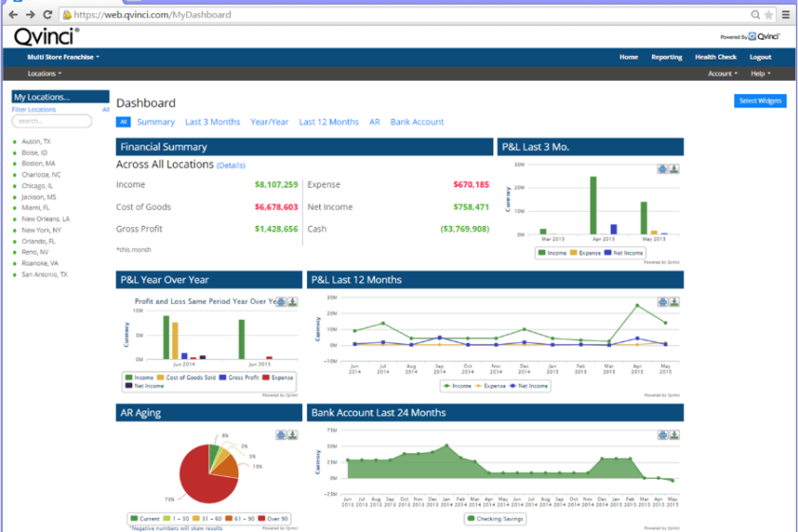Select the Chicago, IL location

pyautogui.click(x=37, y=186)
